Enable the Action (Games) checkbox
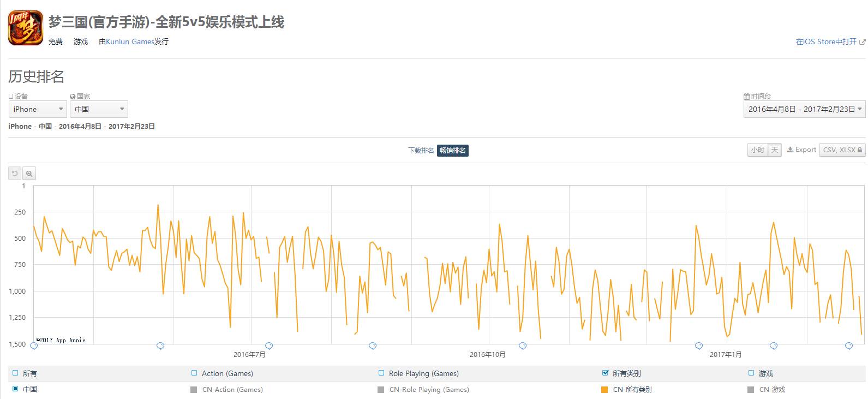This screenshot has width=868, height=399. click(194, 373)
